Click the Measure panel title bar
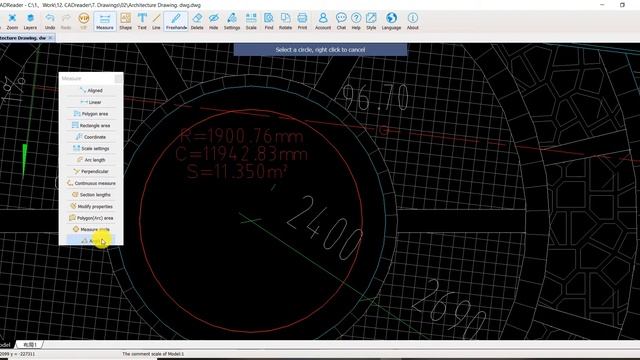Screen dimensions: 640x360 [x=87, y=78]
